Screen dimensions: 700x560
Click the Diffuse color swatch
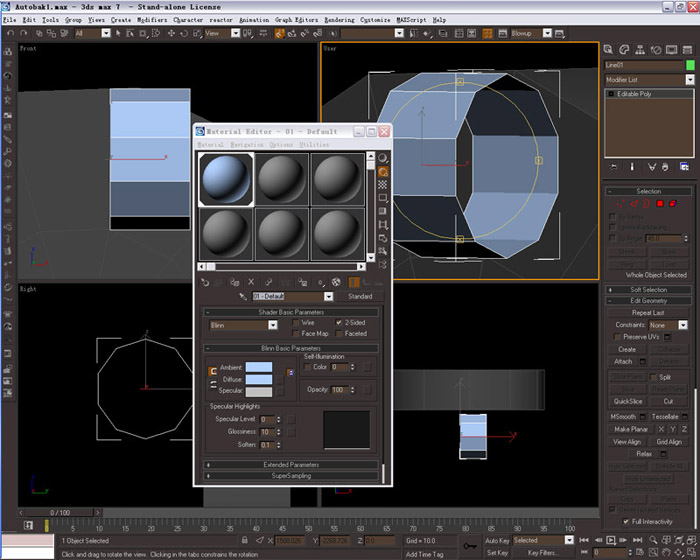pos(259,380)
